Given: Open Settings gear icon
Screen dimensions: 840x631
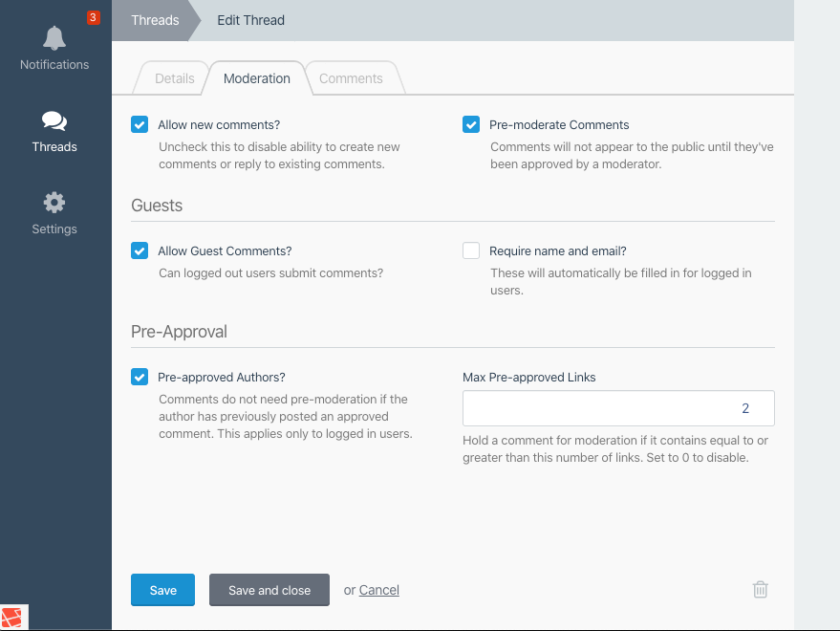Looking at the screenshot, I should click(54, 203).
